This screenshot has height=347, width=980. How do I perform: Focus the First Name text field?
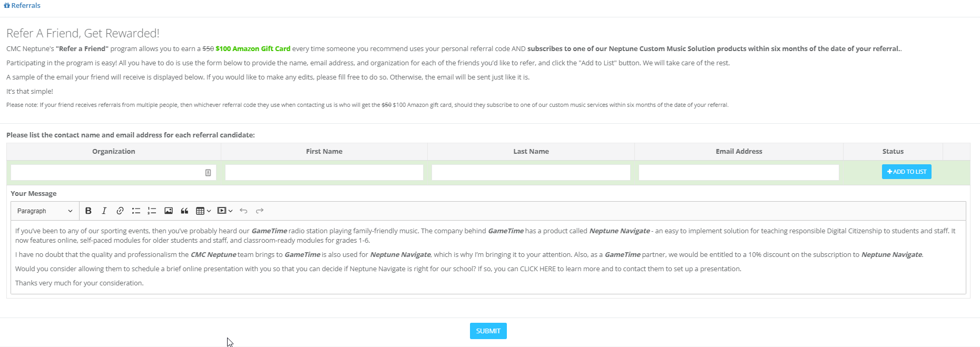(x=324, y=172)
